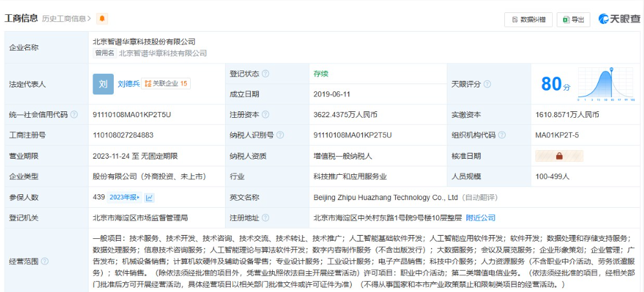The image size is (644, 292).
Task: Click help icon beside 注册地址
Action: coord(265,218)
